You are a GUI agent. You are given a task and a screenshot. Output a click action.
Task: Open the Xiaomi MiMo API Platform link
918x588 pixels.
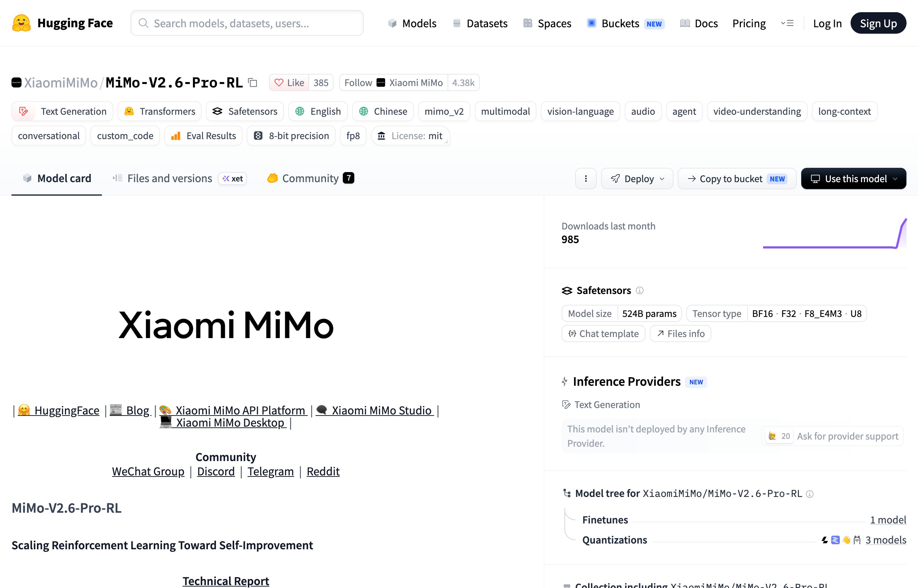pyautogui.click(x=233, y=411)
